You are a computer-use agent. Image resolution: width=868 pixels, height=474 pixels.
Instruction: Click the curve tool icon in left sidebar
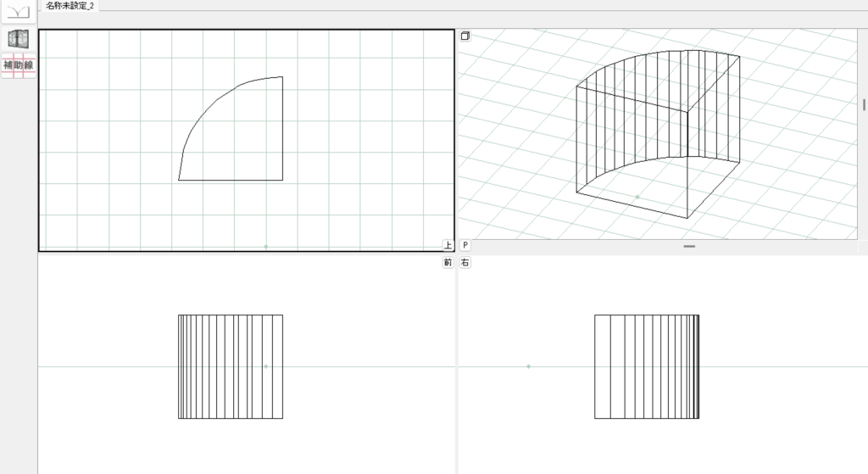18,12
